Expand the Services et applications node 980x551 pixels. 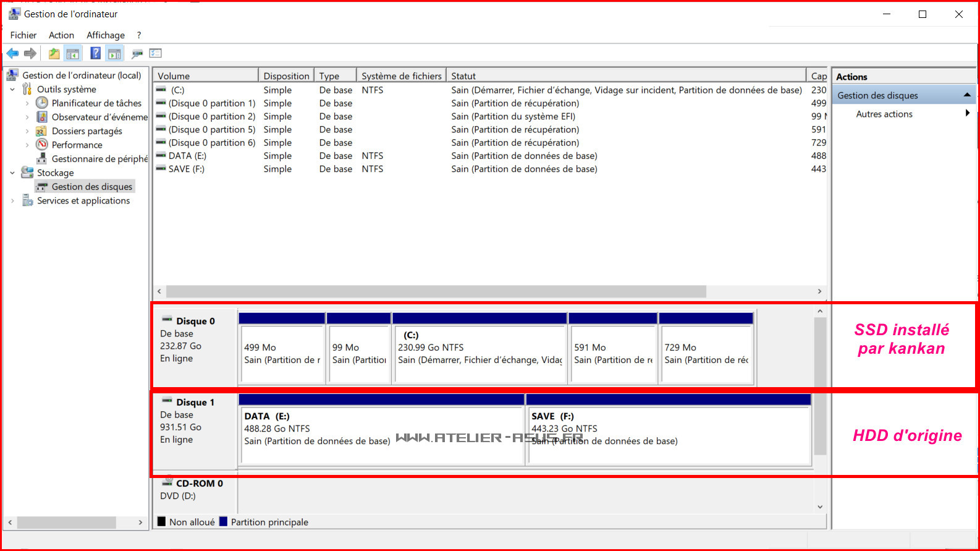[x=12, y=201]
